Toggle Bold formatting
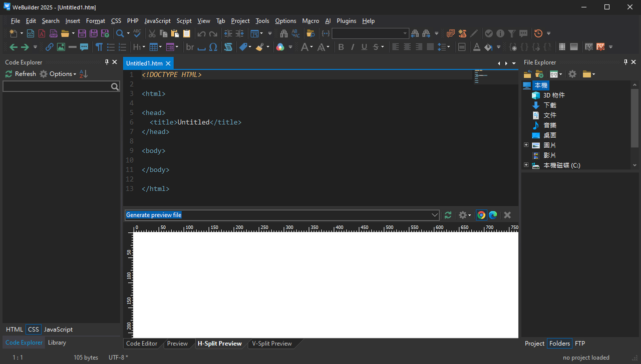 pyautogui.click(x=341, y=47)
